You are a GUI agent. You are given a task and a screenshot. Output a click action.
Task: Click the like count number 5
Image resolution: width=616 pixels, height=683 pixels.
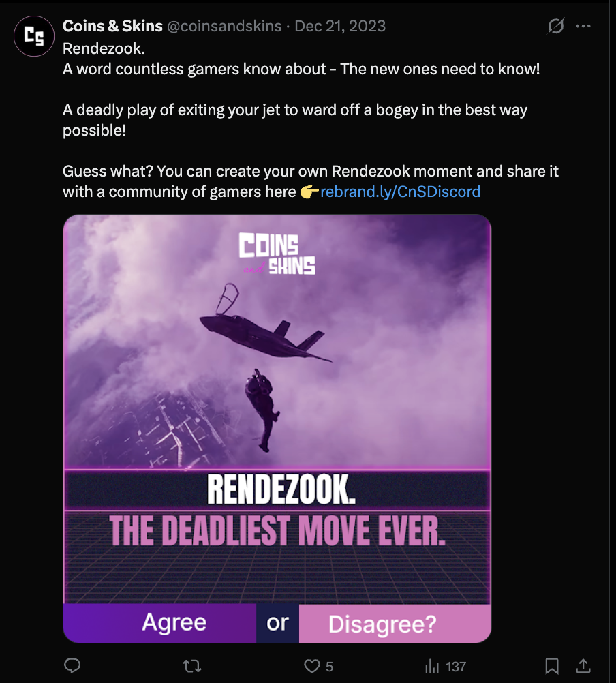[330, 667]
